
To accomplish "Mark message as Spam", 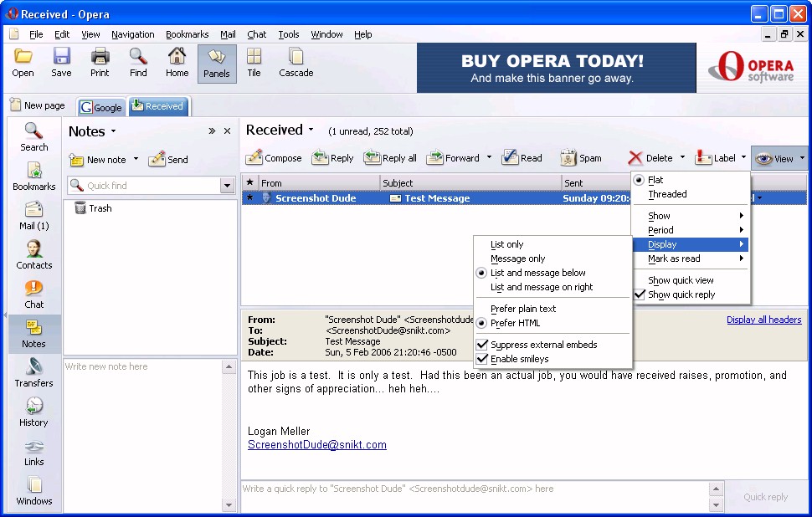I will click(x=568, y=157).
